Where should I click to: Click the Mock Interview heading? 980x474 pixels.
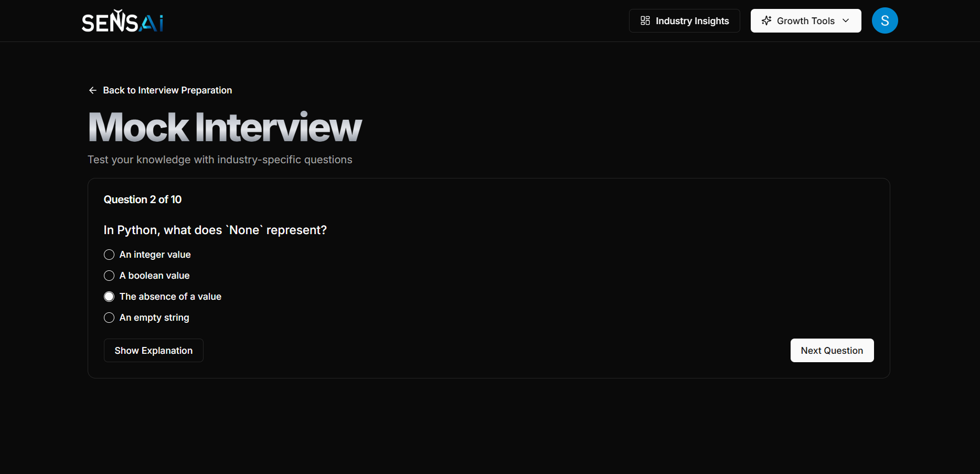click(x=225, y=126)
